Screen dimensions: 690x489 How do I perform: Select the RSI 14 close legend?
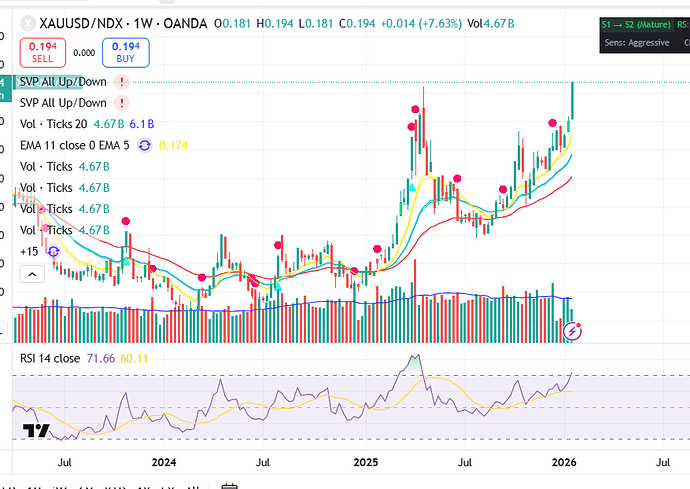click(x=50, y=358)
